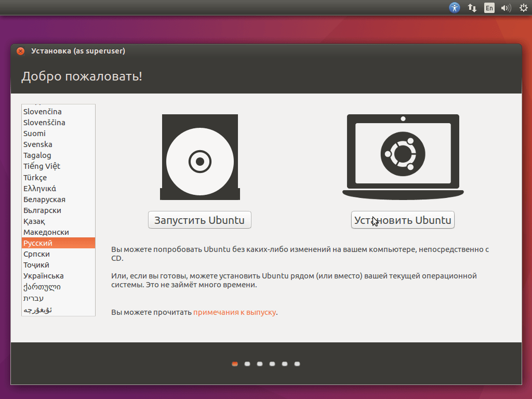Click the last progress dot

click(297, 364)
